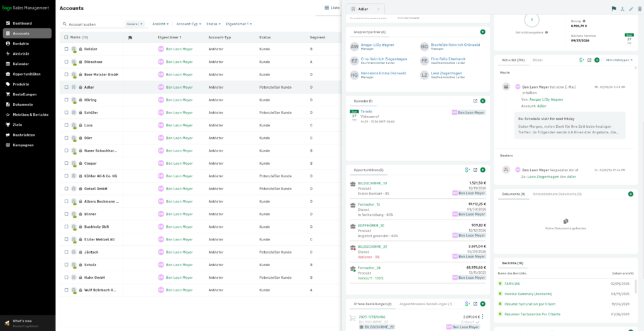Select the Adler detail tab
The width and height of the screenshot is (644, 331).
(x=363, y=9)
